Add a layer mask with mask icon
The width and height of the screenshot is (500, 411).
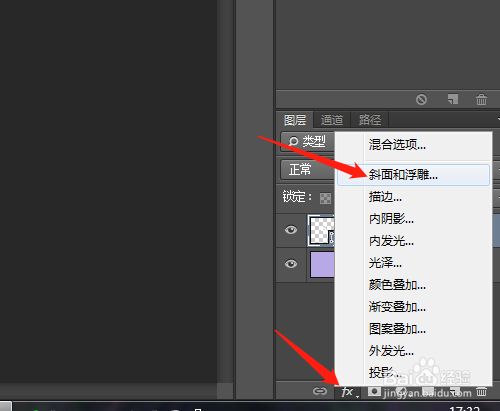pos(374,391)
